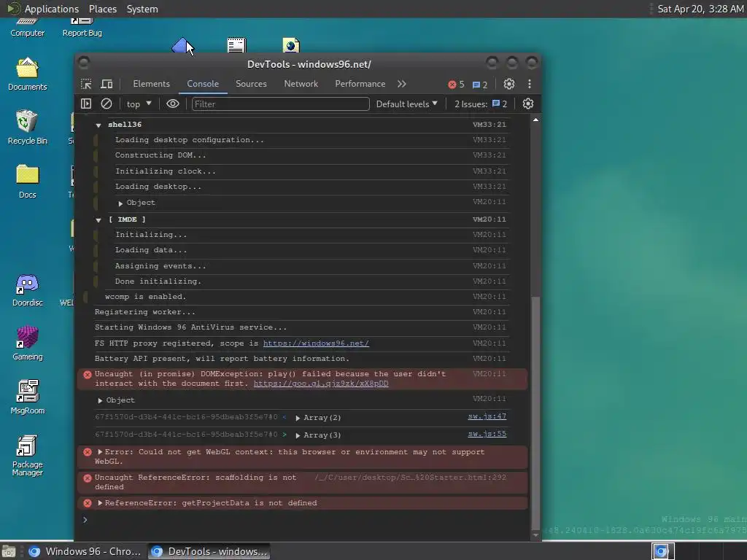Click the blue issues count badge in tab bar
The image size is (747, 560).
480,85
